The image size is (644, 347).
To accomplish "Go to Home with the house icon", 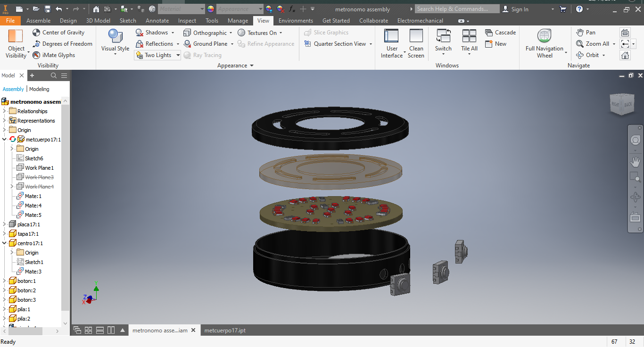I will tap(96, 9).
